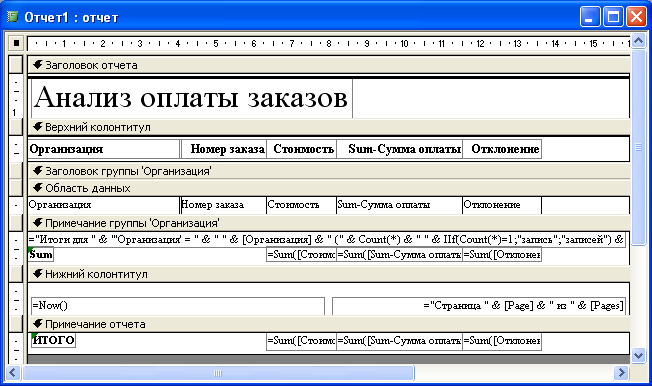
Task: Click the horizontal scrollbar thumb
Action: tap(218, 373)
